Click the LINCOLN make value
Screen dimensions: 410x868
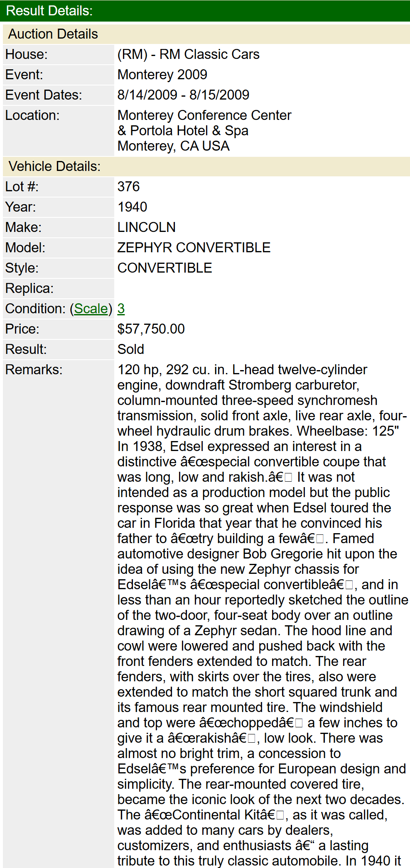(x=146, y=227)
